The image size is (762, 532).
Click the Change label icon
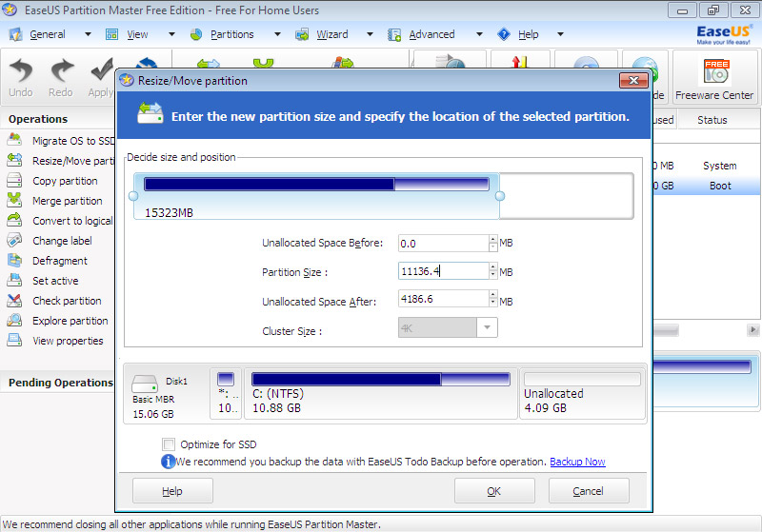click(x=14, y=241)
